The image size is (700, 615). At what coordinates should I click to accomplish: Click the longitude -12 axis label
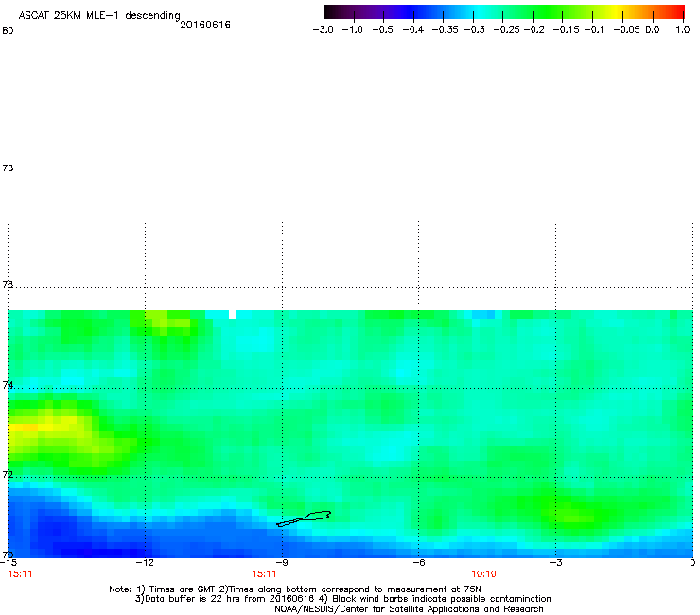145,563
